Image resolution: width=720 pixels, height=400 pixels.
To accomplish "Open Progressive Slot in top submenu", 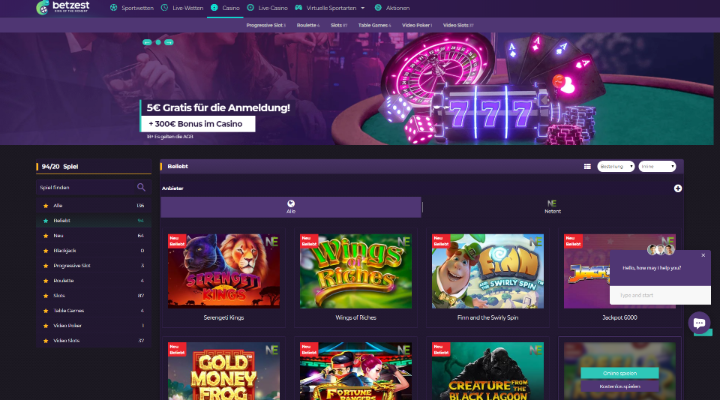I will (266, 25).
